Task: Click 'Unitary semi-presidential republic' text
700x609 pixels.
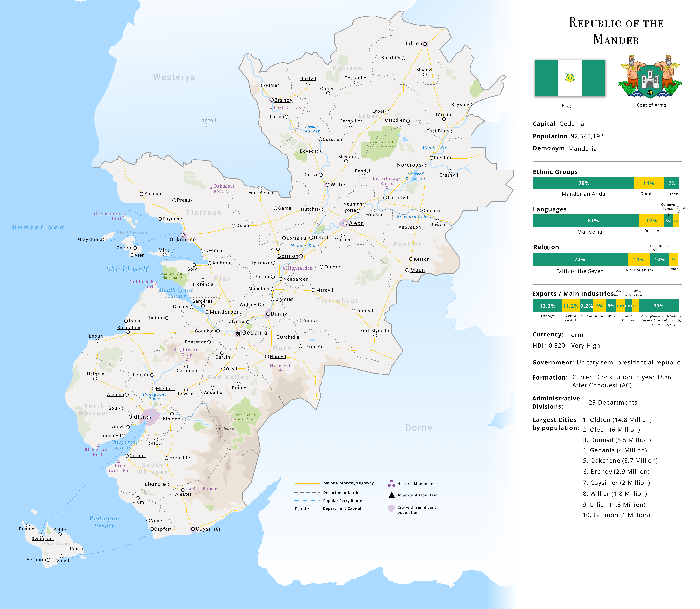Action: 628,363
